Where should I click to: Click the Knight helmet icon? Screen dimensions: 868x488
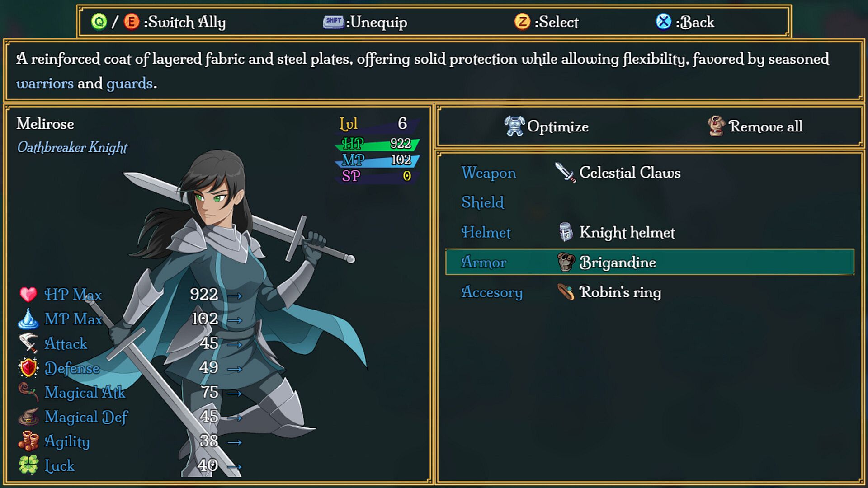[565, 232]
